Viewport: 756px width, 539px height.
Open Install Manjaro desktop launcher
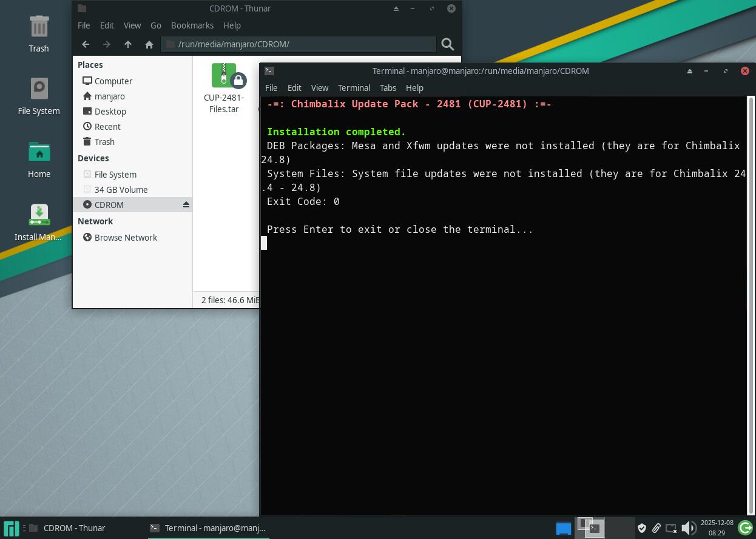(x=39, y=222)
